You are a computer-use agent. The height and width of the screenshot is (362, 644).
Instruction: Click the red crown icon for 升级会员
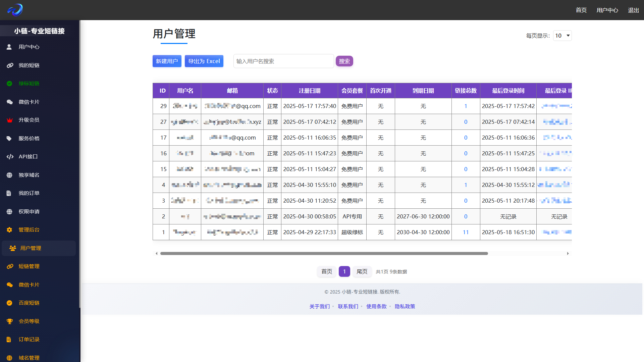point(9,120)
